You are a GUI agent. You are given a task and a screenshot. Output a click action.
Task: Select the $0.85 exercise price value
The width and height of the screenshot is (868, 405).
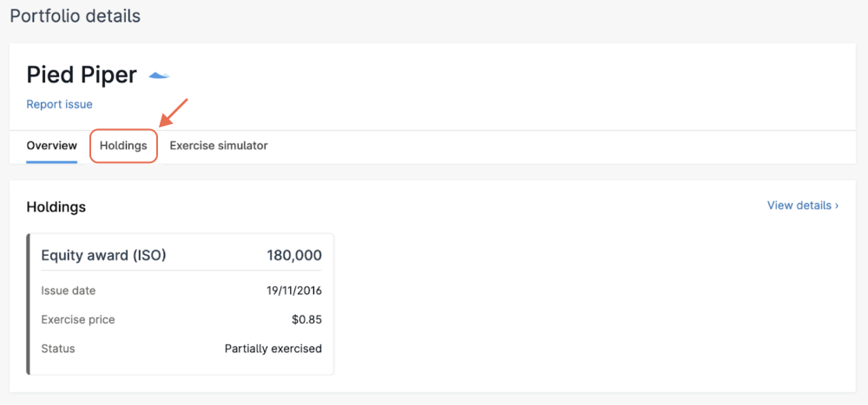[306, 319]
